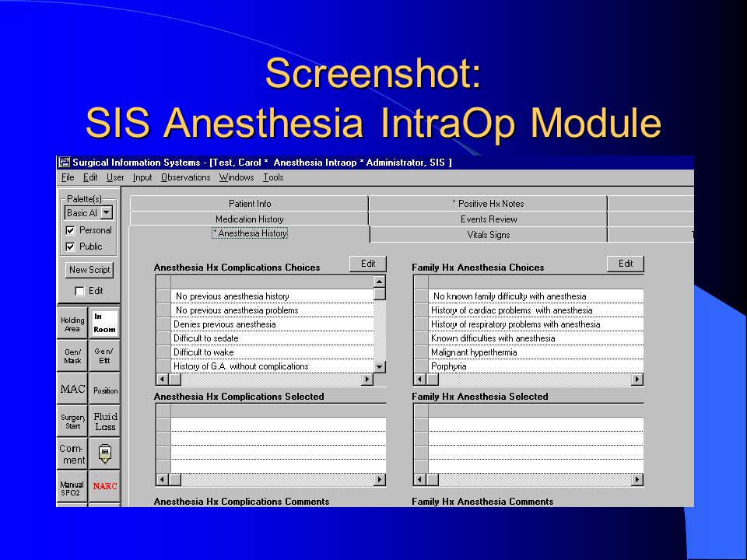Click the New Script button
The width and height of the screenshot is (747, 560).
pos(89,270)
